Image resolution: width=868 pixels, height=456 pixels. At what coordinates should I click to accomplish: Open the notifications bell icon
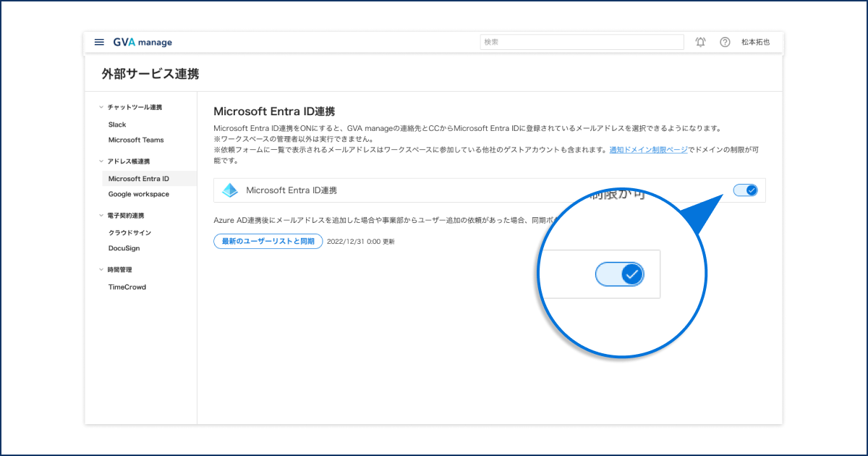(x=700, y=42)
